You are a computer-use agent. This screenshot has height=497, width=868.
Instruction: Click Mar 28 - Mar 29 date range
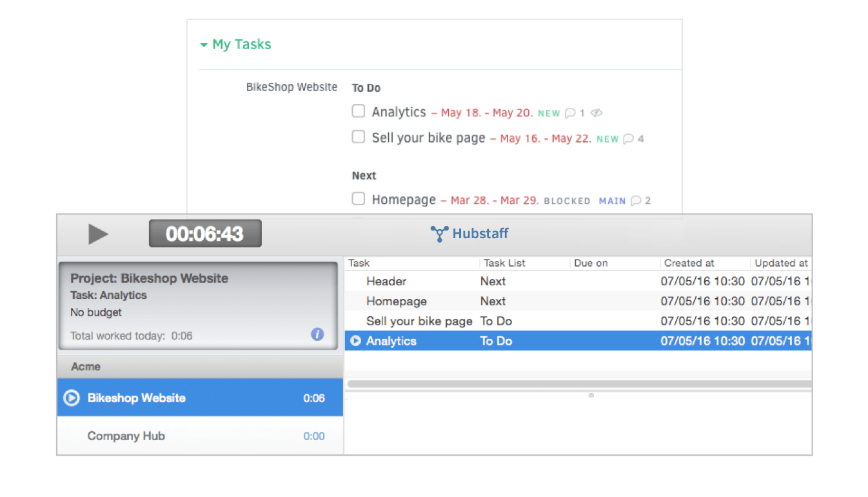pyautogui.click(x=495, y=201)
